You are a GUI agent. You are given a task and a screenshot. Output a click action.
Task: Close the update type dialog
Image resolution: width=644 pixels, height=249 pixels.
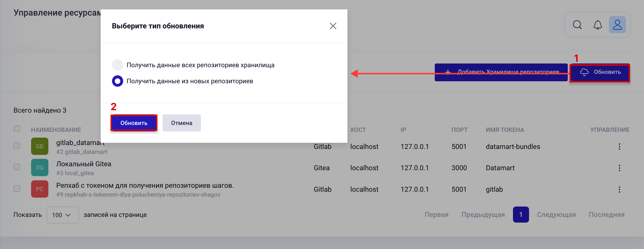pyautogui.click(x=333, y=26)
